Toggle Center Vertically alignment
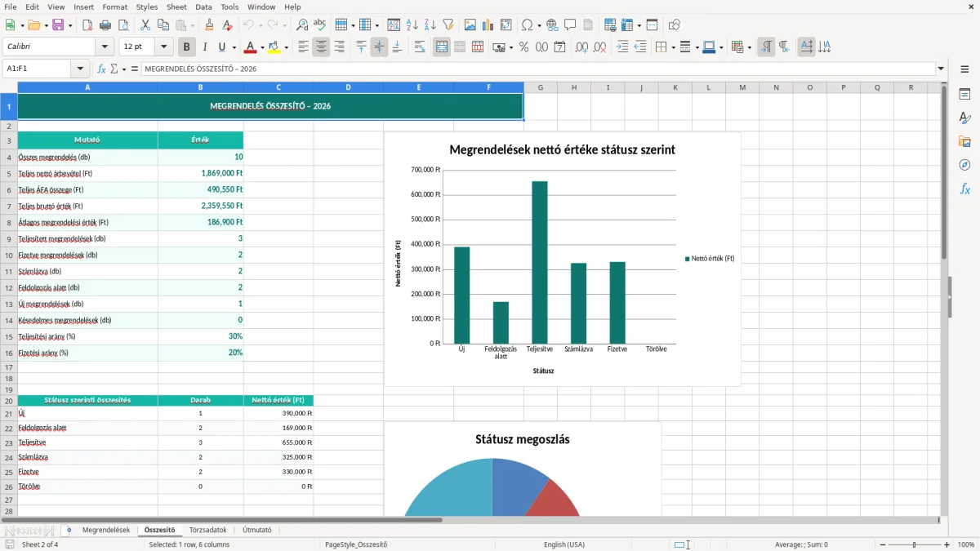 pos(379,47)
